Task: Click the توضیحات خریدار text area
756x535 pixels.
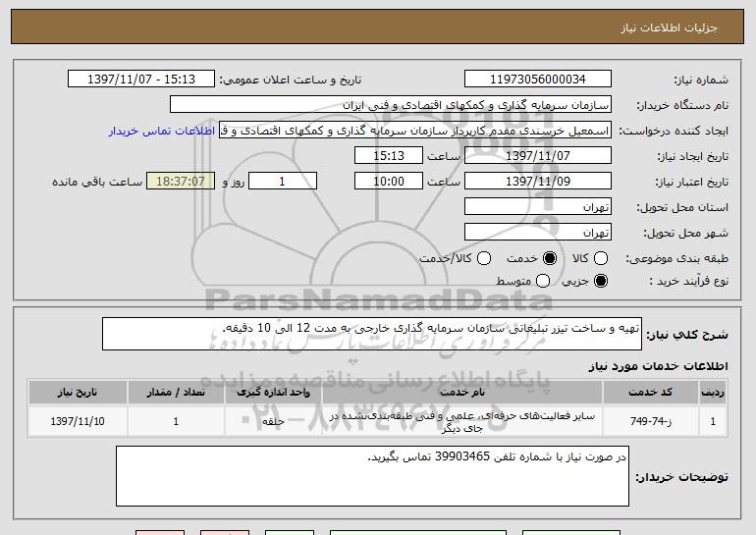Action: coord(372,476)
